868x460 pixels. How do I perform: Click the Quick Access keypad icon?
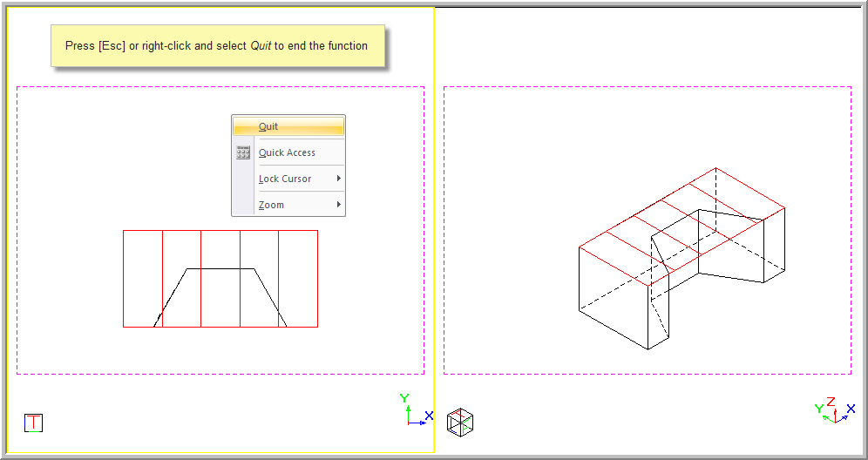click(x=243, y=152)
